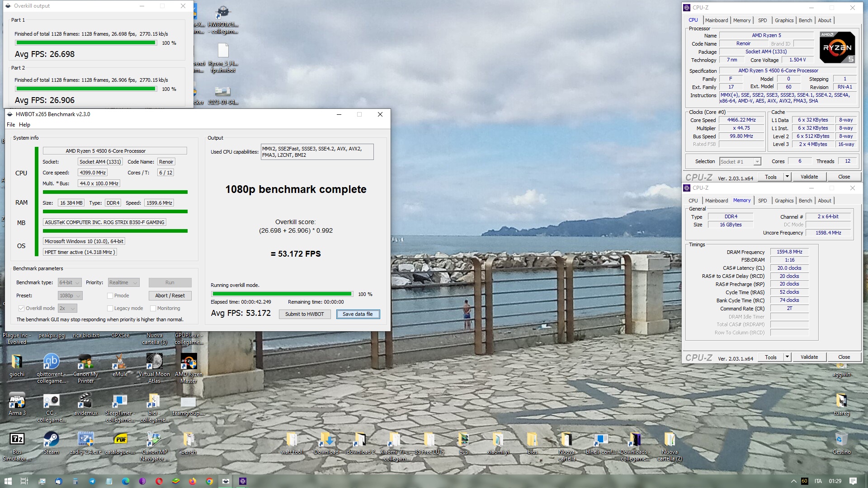Open the Arma 3 desktop shortcut

point(17,404)
